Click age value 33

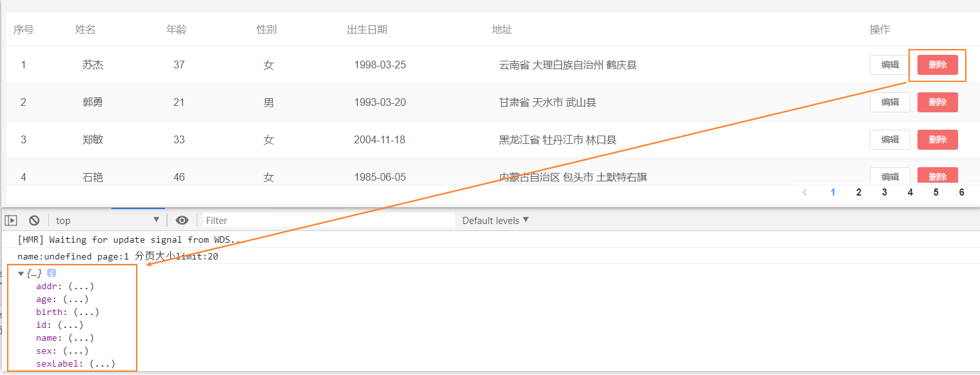pos(179,139)
